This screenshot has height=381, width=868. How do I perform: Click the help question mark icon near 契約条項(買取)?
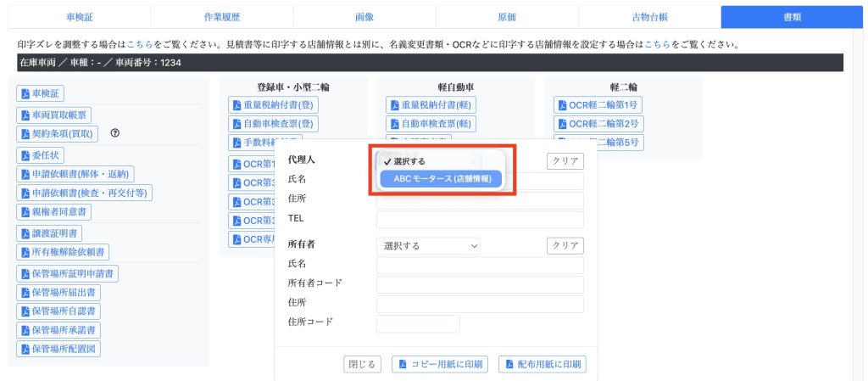pos(115,133)
